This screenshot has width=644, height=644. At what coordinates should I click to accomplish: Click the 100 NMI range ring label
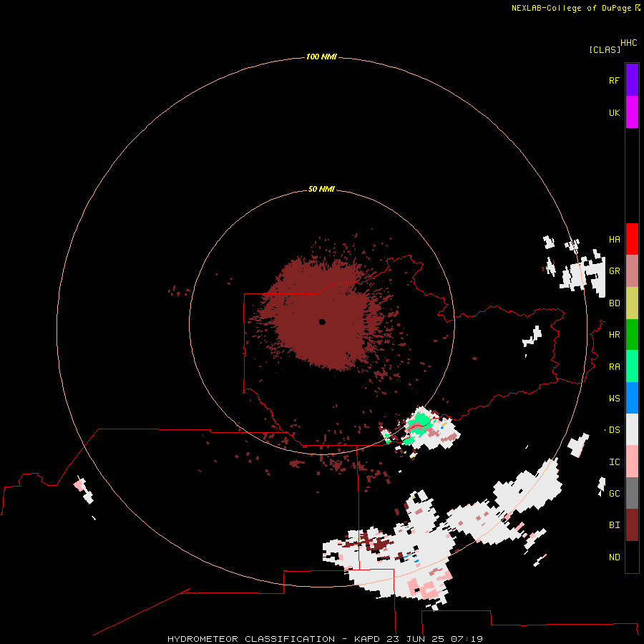pos(321,57)
